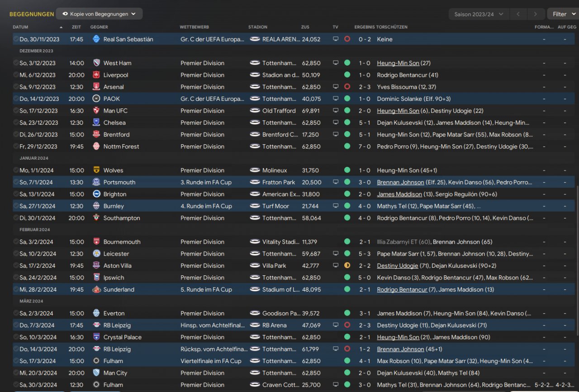
Task: Sort by the Zus attendance column header
Action: (x=305, y=27)
